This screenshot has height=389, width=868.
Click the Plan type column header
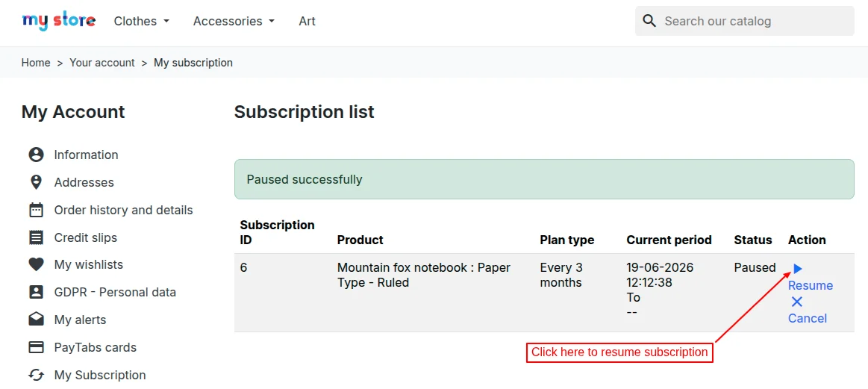tap(567, 240)
